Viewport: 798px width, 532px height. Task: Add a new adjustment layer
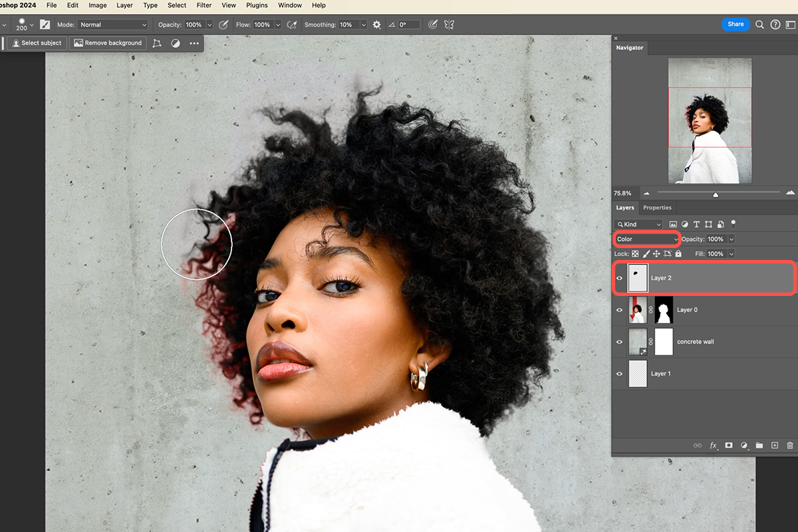pyautogui.click(x=744, y=446)
